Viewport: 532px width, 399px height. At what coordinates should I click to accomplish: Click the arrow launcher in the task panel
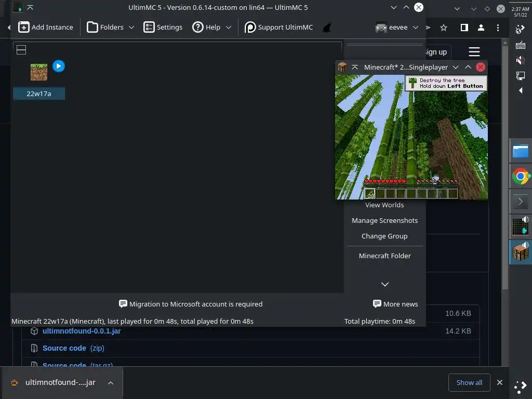pos(521,202)
